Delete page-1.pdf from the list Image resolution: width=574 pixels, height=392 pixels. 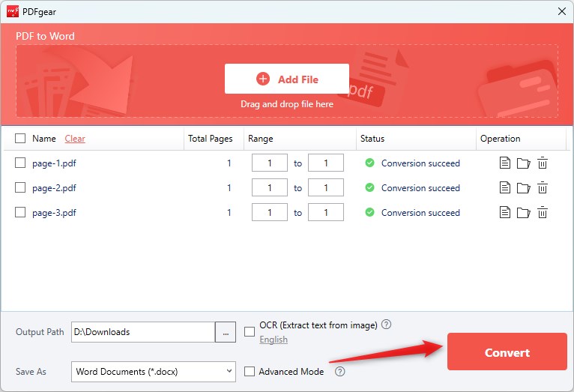coord(542,163)
